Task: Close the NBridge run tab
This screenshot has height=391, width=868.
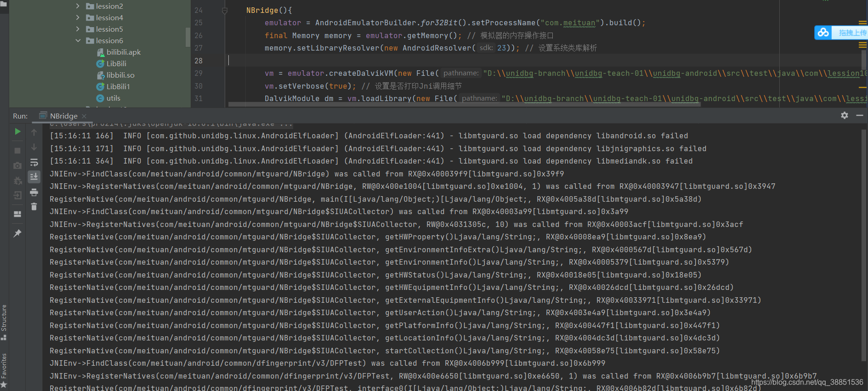Action: [x=84, y=116]
